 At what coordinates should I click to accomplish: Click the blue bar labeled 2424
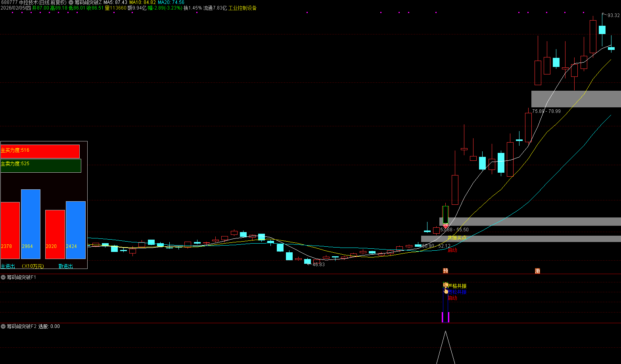[x=76, y=230]
